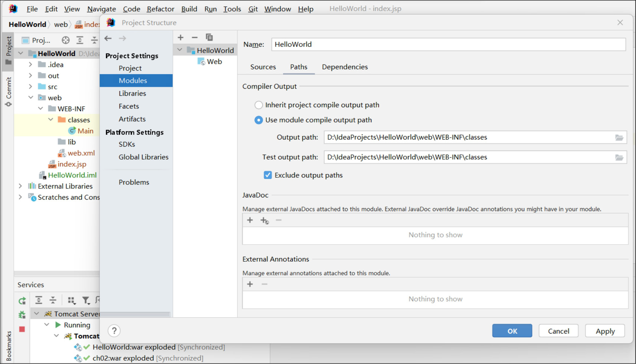The image size is (636, 364).
Task: Rerun the Tomcat service in Services panel
Action: click(22, 301)
